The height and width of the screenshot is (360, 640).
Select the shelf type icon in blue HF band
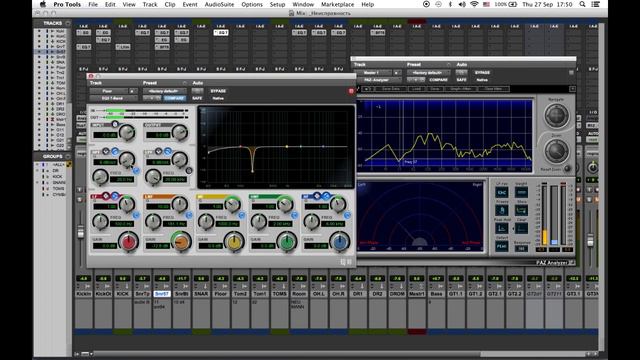pyautogui.click(x=326, y=196)
